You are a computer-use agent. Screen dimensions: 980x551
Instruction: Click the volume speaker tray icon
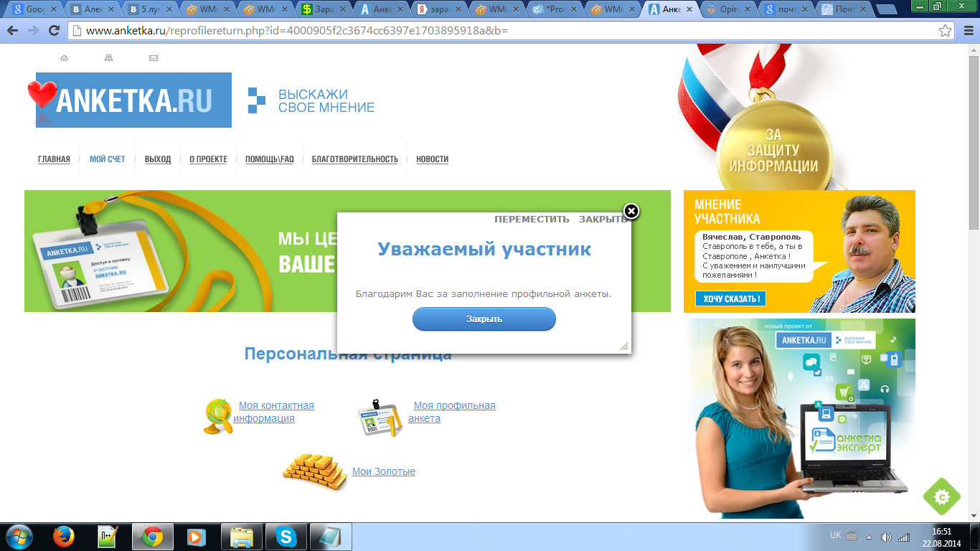click(887, 537)
